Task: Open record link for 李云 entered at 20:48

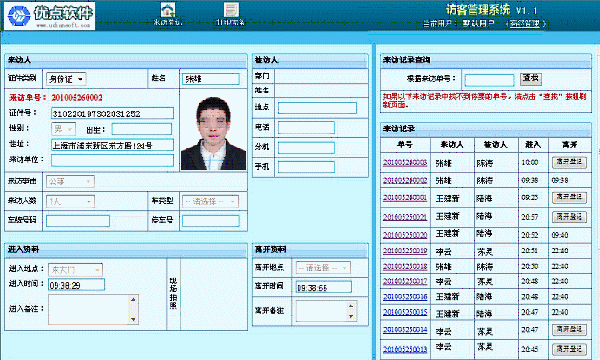Action: click(405, 281)
